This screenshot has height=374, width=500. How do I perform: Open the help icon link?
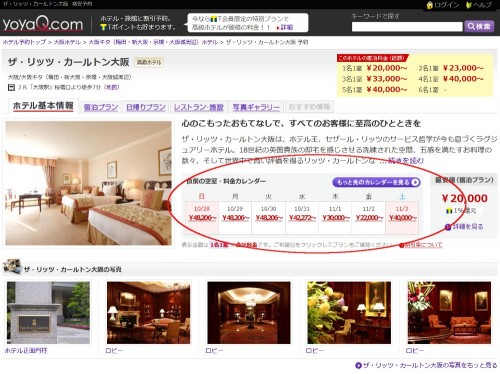(x=469, y=5)
